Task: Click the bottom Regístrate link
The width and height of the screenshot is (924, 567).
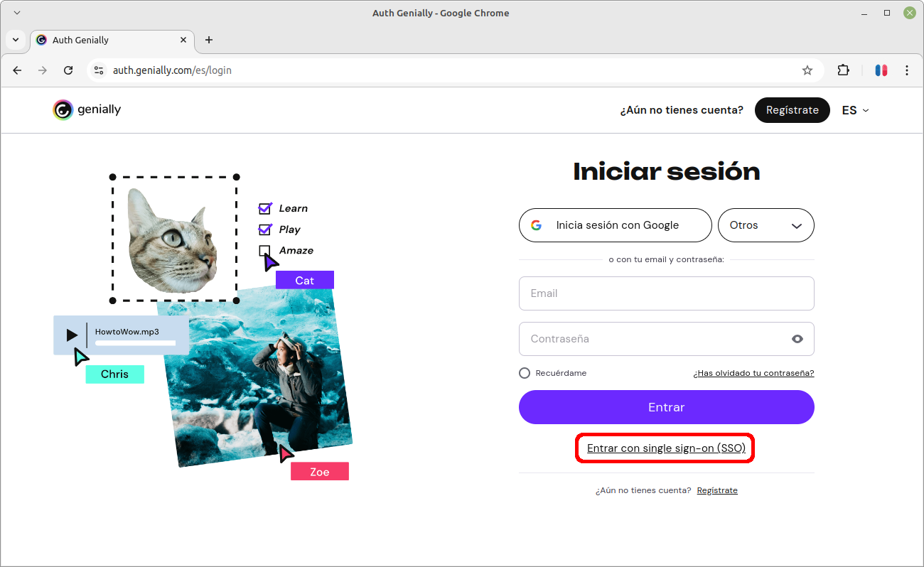Action: [x=717, y=490]
